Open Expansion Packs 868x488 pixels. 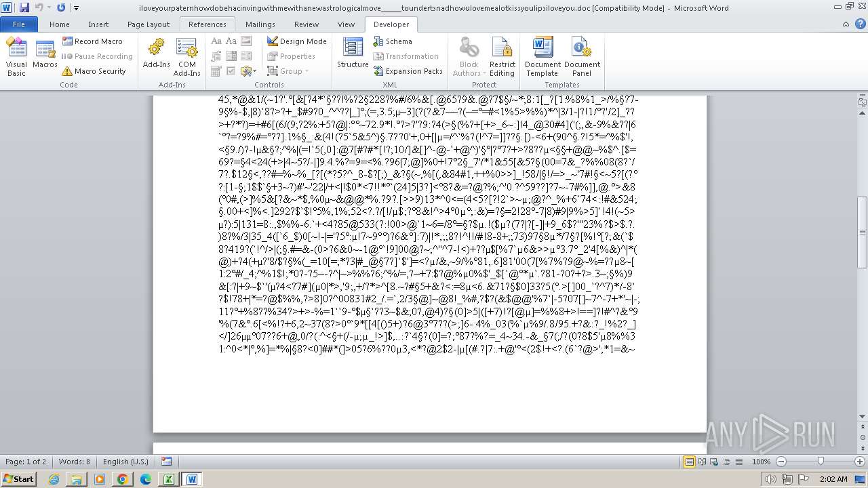(408, 71)
